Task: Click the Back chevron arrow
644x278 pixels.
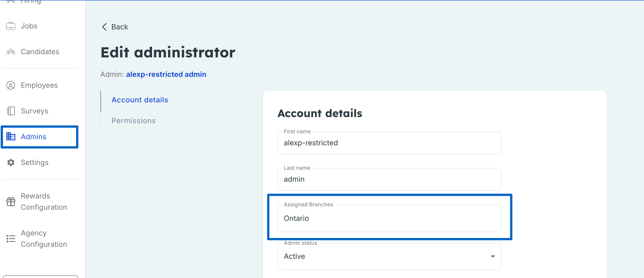Action: [x=105, y=27]
